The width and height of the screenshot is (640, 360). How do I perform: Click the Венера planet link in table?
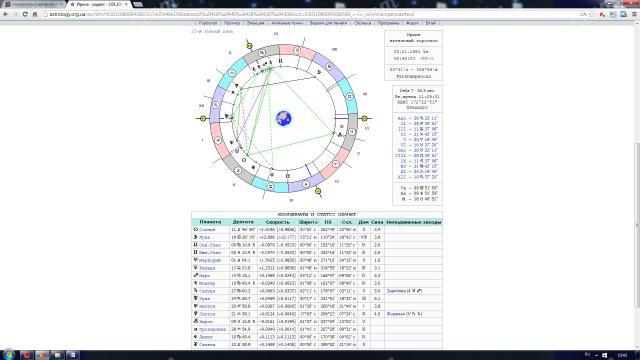(x=207, y=268)
